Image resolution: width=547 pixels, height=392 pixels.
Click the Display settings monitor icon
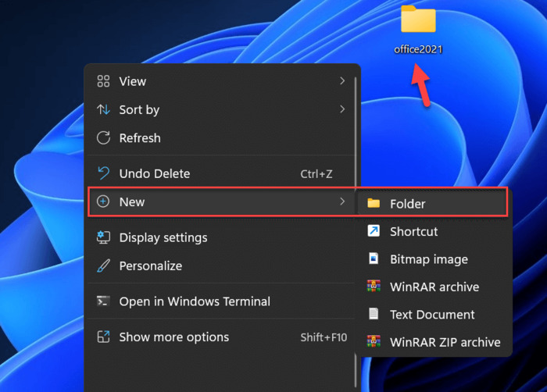click(103, 237)
